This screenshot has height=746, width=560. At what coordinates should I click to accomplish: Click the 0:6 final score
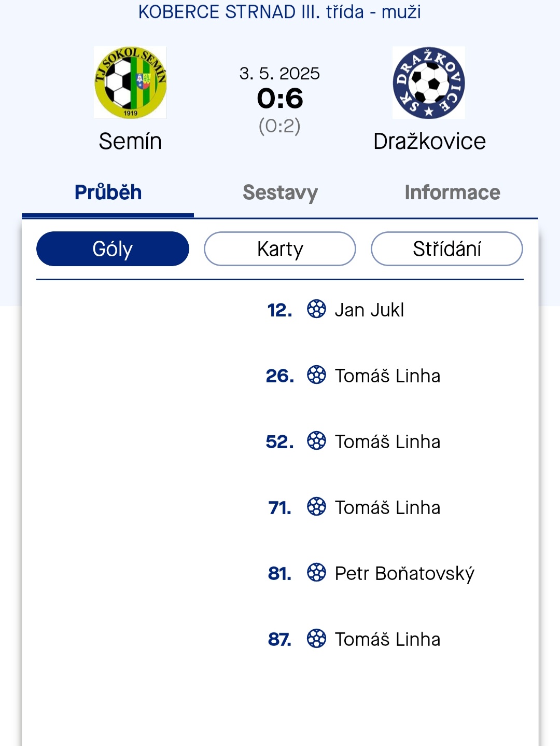pos(280,99)
